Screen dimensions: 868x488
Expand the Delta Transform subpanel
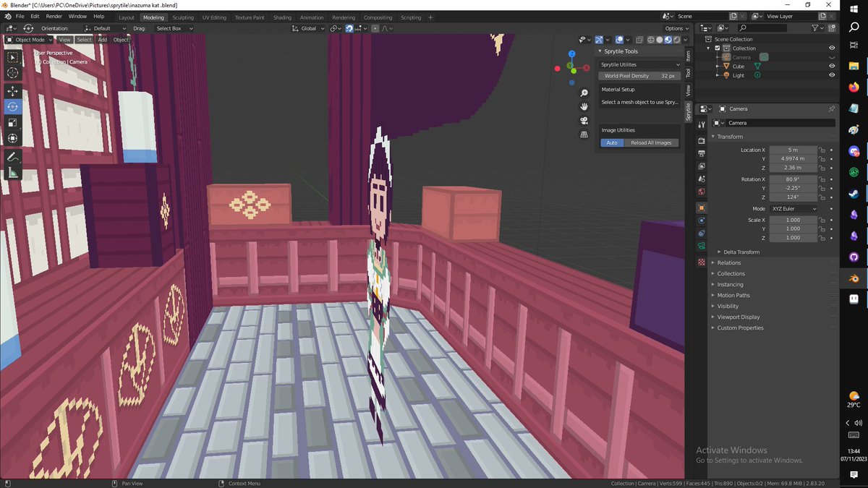point(741,252)
